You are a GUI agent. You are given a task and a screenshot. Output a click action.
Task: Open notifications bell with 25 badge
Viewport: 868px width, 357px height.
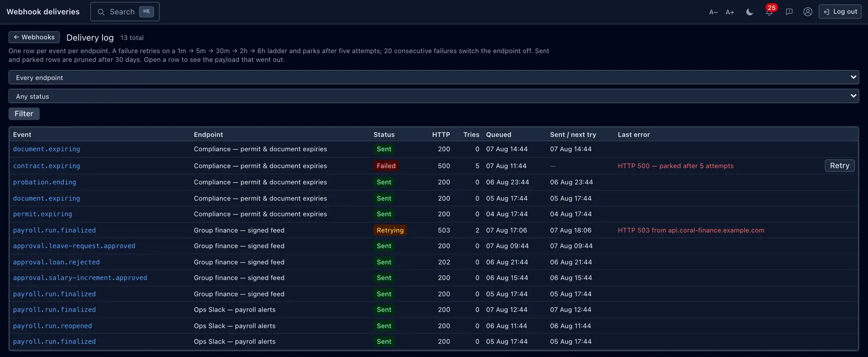(x=770, y=11)
